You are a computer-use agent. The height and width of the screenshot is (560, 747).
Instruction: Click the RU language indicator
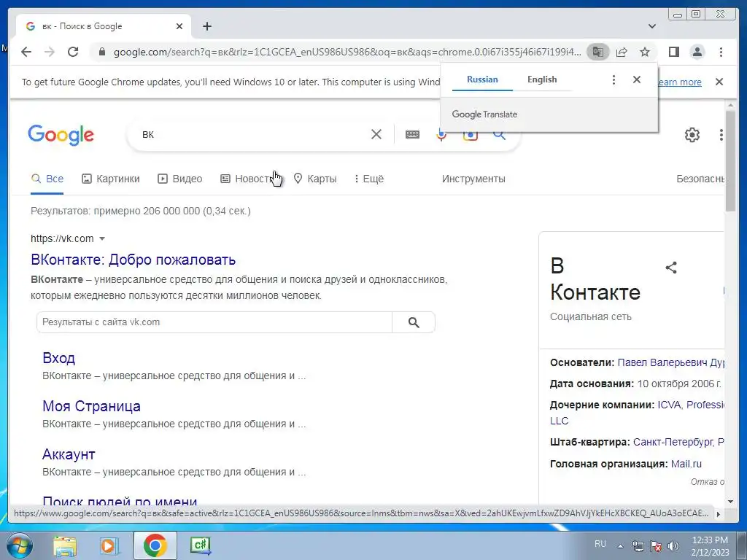[600, 544]
